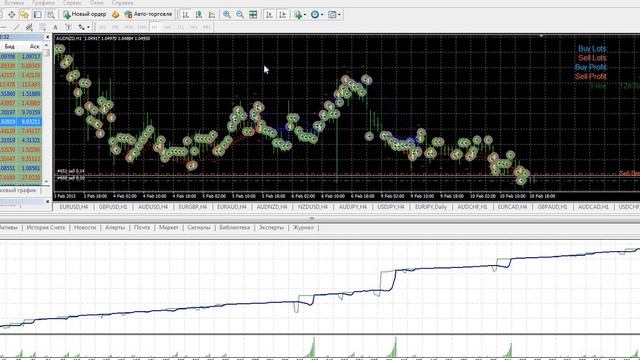Click the Новый ордер button
The height and width of the screenshot is (360, 640).
(x=84, y=14)
